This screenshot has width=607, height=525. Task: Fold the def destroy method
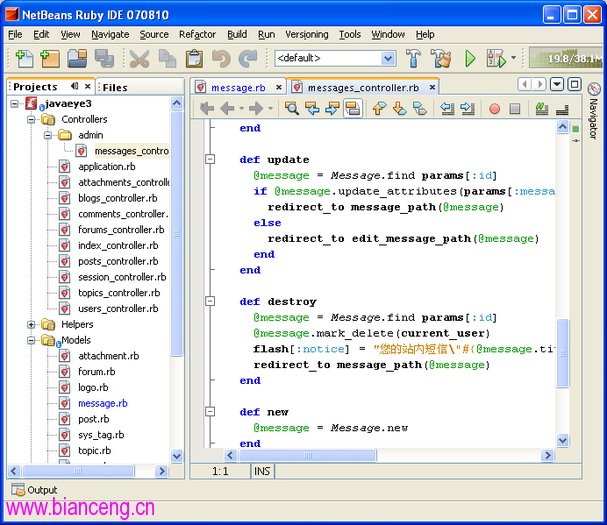tap(210, 301)
